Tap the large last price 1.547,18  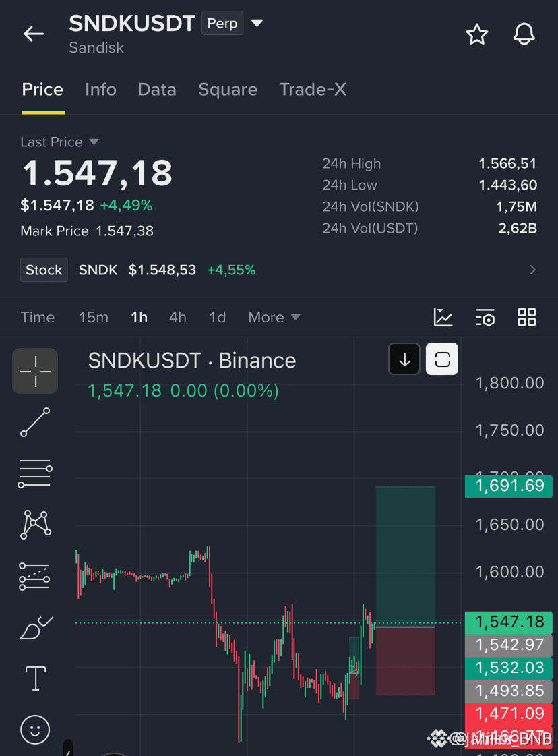97,173
